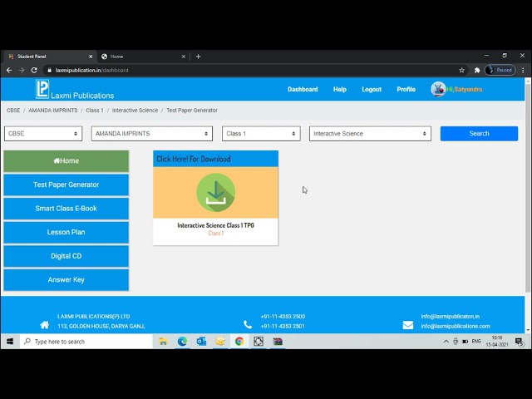Screen dimensions: 532x399
Task: Click Logout in top menu
Action: 372,89
